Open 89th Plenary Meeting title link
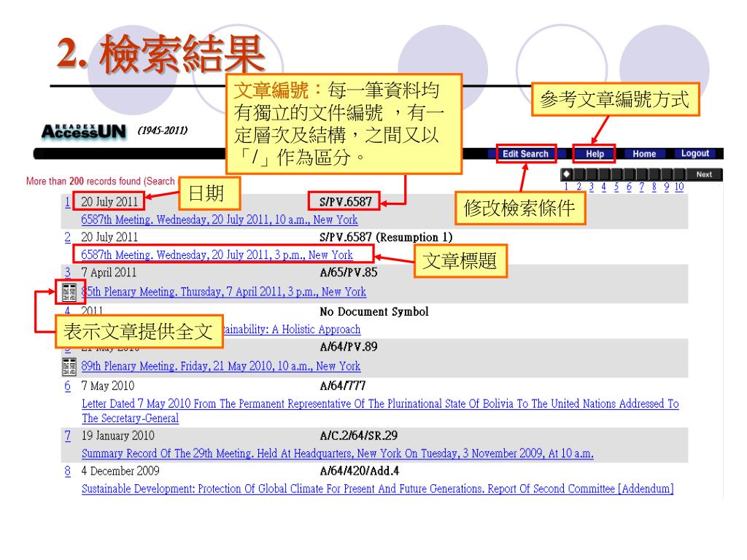The image size is (747, 560). pos(220,366)
